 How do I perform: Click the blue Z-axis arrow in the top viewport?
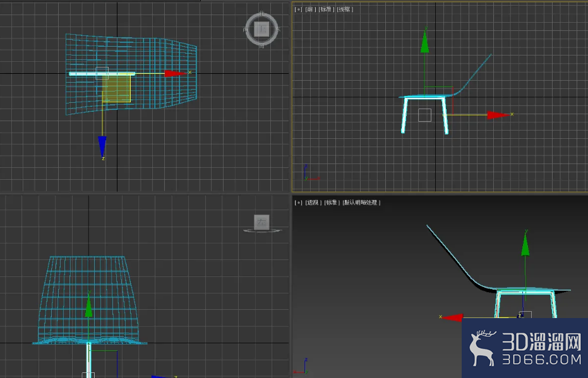click(x=102, y=146)
